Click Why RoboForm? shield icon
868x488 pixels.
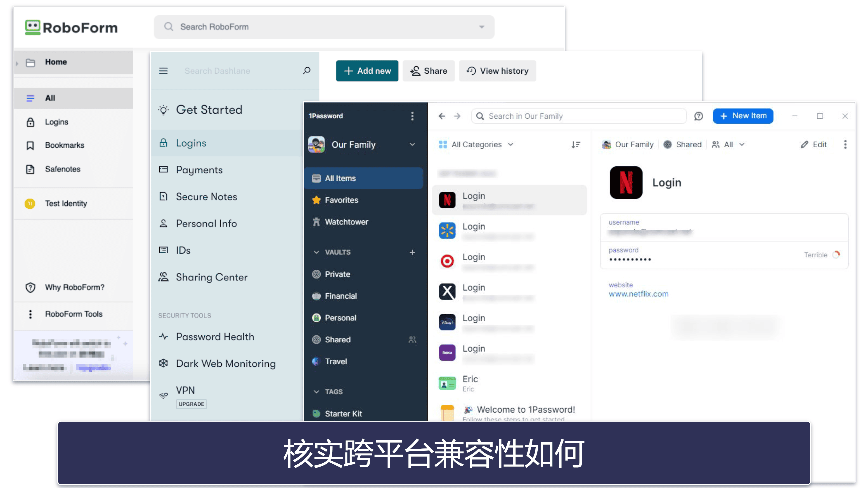pyautogui.click(x=30, y=287)
